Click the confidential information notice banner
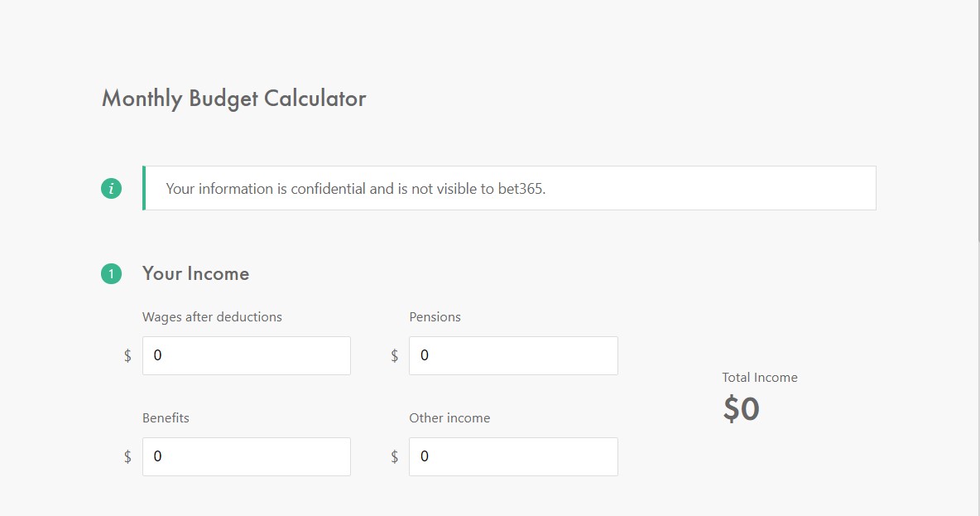Viewport: 980px width, 516px height. [509, 188]
